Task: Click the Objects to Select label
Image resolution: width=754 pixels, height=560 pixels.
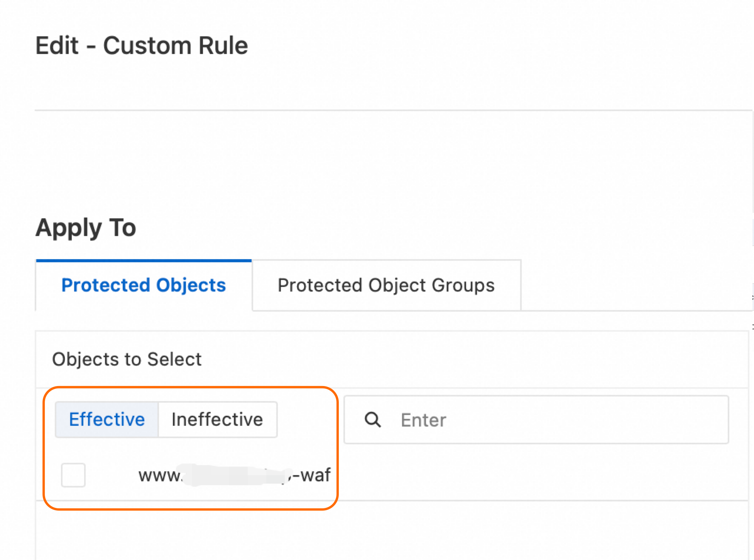Action: click(127, 359)
